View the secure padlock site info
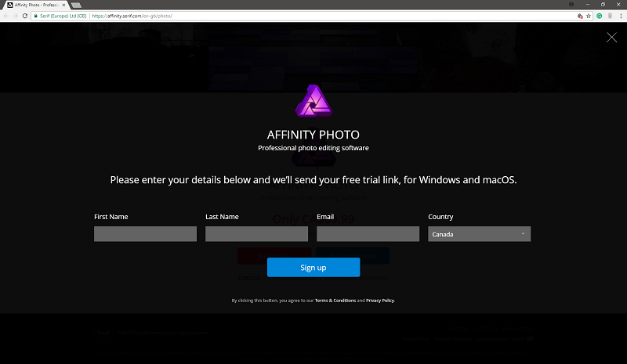Screen dimensions: 627x364 [x=35, y=16]
